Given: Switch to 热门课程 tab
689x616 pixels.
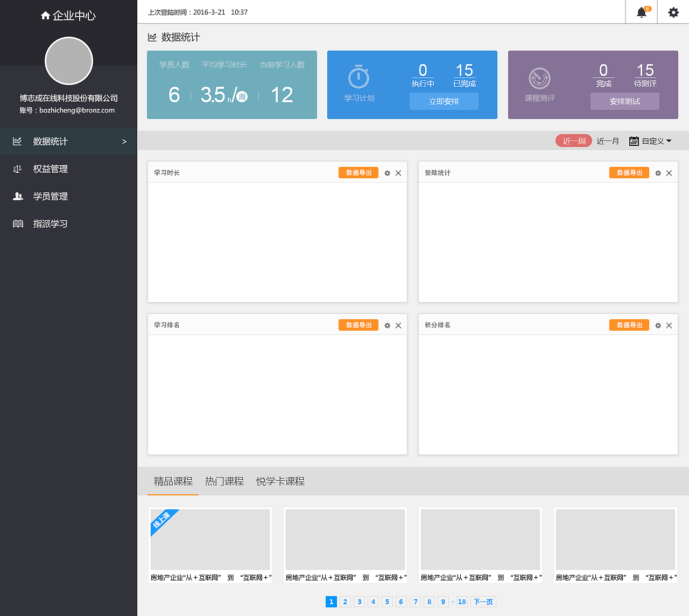Looking at the screenshot, I should (x=224, y=481).
